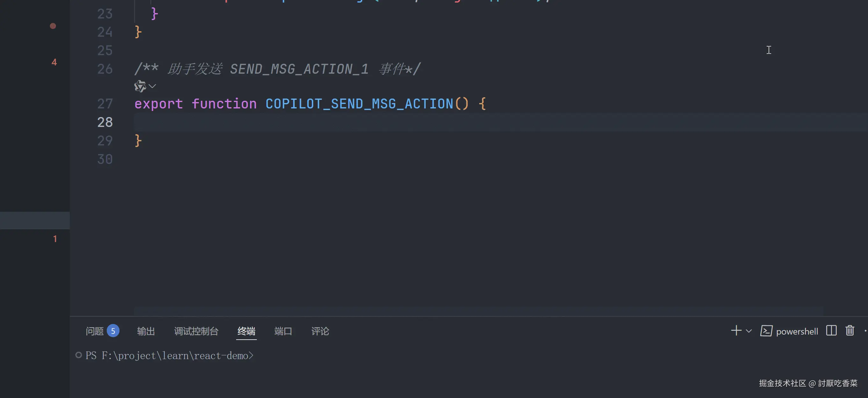This screenshot has height=398, width=868.
Task: Switch to the 输出 tab
Action: pyautogui.click(x=146, y=331)
